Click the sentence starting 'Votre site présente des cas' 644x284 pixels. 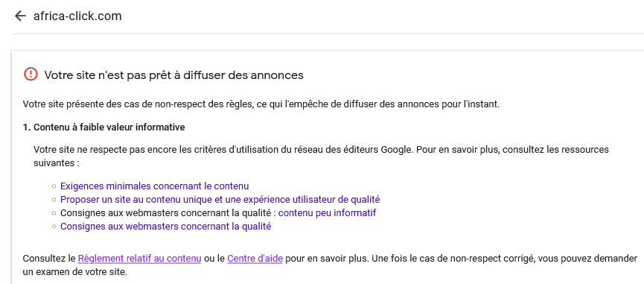pos(261,104)
